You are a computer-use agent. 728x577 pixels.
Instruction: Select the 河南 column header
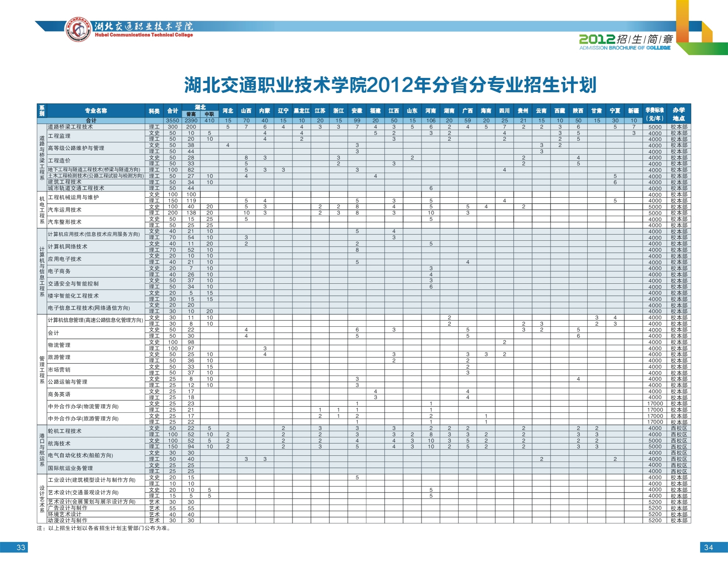431,111
